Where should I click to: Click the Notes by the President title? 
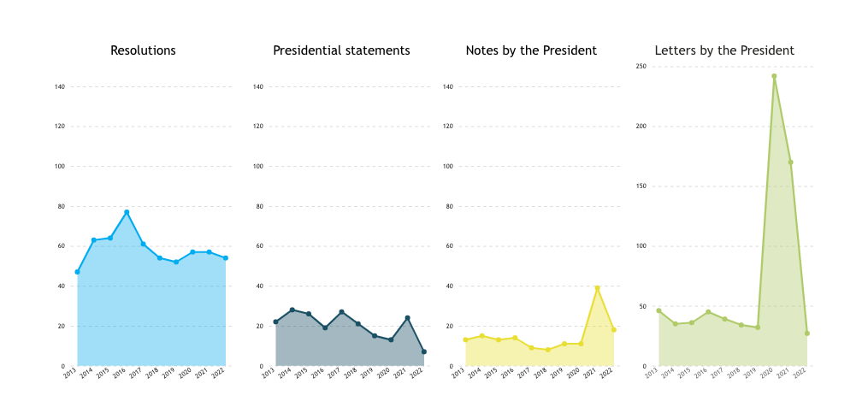point(531,50)
